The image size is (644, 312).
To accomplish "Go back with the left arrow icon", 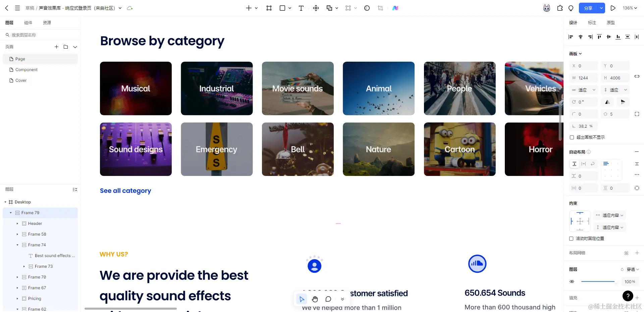I will pos(7,8).
